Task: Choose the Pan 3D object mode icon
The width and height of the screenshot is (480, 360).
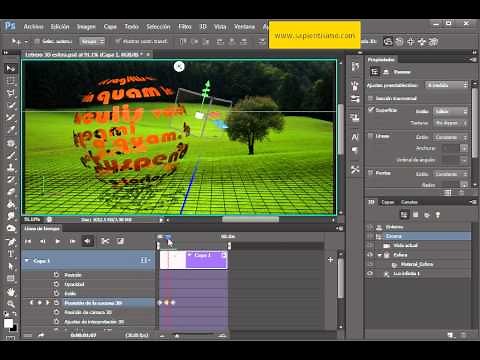Action: pos(411,42)
